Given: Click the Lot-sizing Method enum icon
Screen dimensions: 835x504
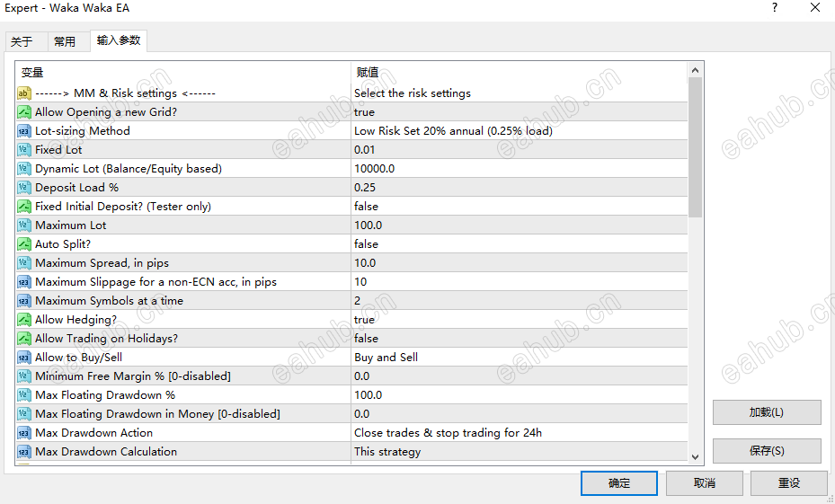Looking at the screenshot, I should pos(24,131).
